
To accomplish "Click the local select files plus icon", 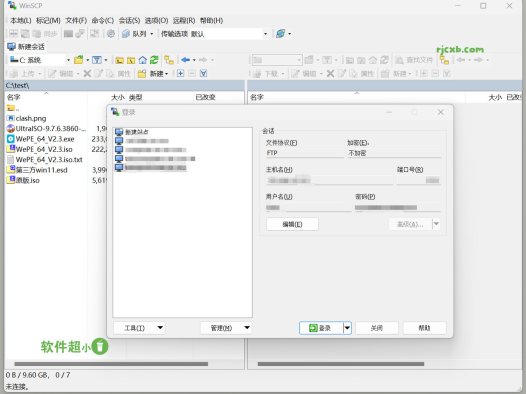I will click(x=180, y=73).
